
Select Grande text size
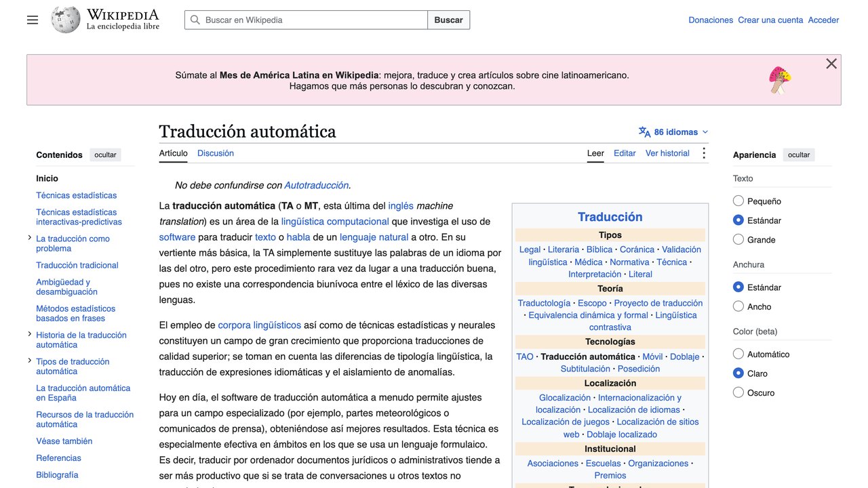pyautogui.click(x=738, y=240)
